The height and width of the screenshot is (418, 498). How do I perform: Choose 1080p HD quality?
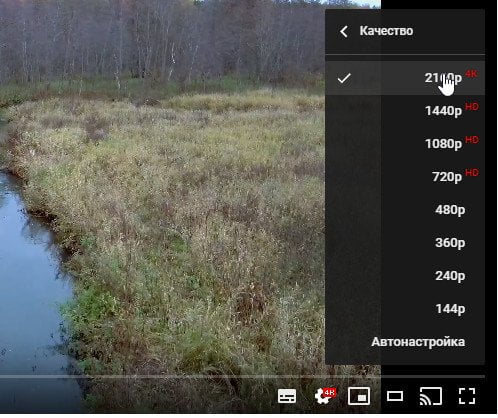tap(405, 144)
